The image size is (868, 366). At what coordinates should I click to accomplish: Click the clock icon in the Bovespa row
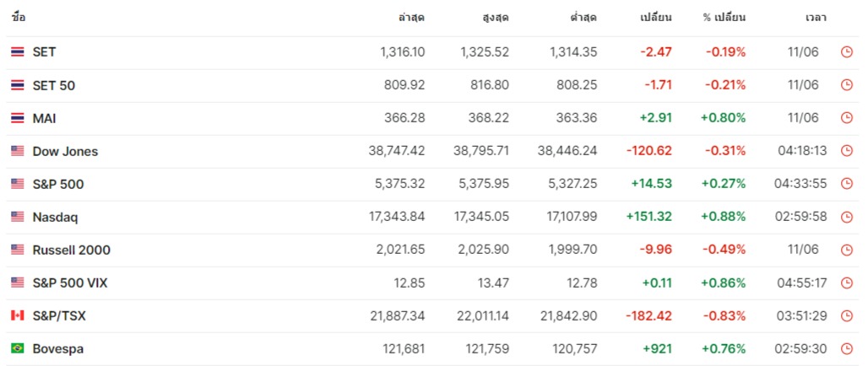click(847, 349)
